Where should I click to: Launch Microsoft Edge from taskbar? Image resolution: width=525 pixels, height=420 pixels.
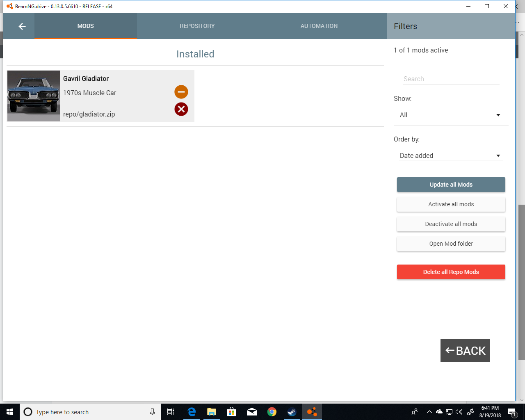[x=192, y=412]
